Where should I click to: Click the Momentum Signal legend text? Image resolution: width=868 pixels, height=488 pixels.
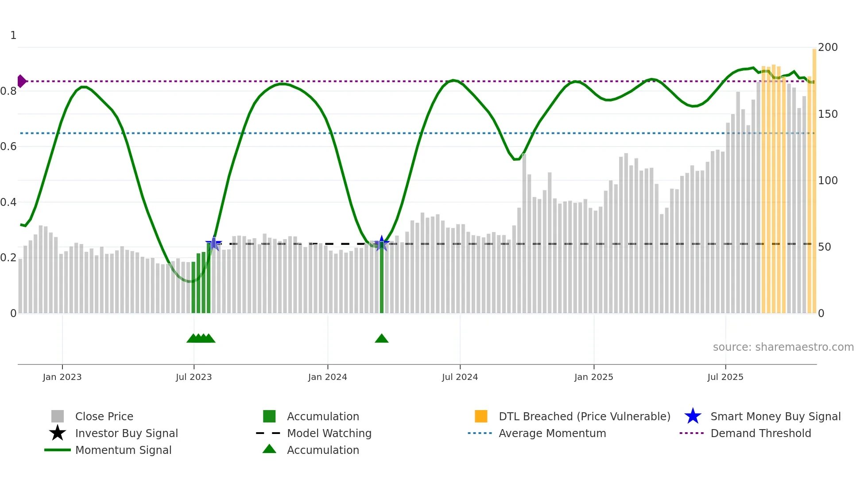123,450
